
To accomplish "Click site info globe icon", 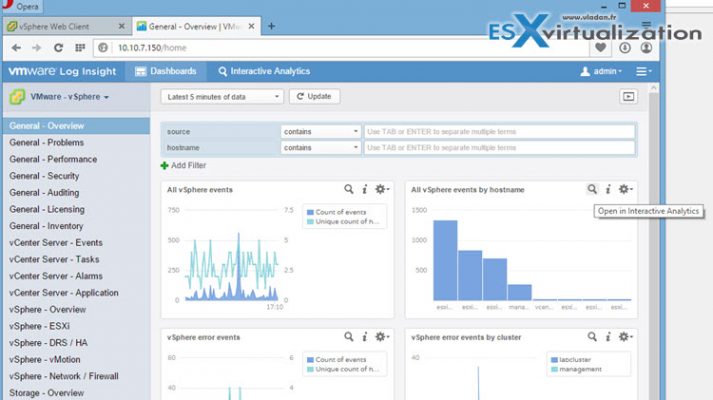I will pos(103,48).
